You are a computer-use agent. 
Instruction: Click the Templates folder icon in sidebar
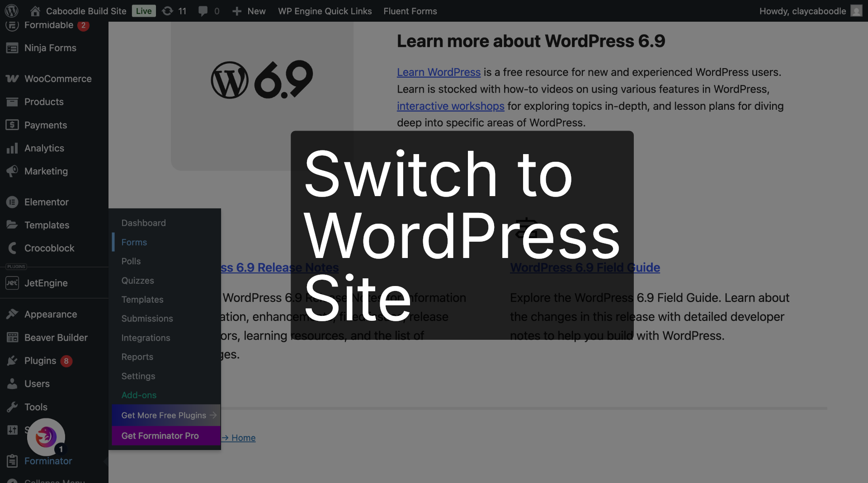coord(12,225)
